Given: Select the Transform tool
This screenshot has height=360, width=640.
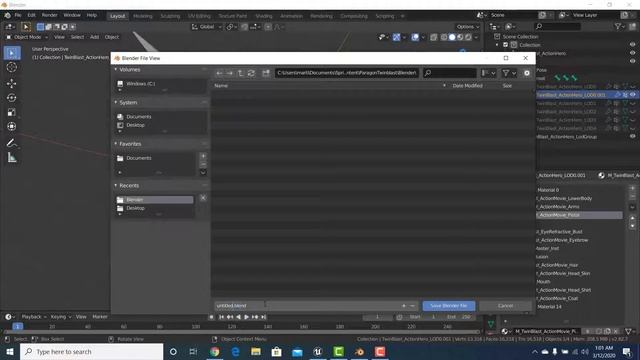Looking at the screenshot, I should click(12, 127).
